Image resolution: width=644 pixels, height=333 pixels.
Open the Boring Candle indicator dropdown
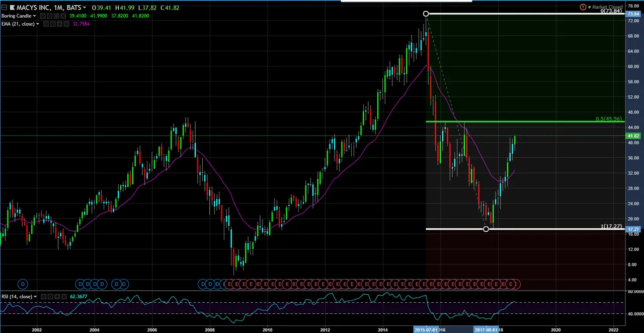(x=34, y=16)
